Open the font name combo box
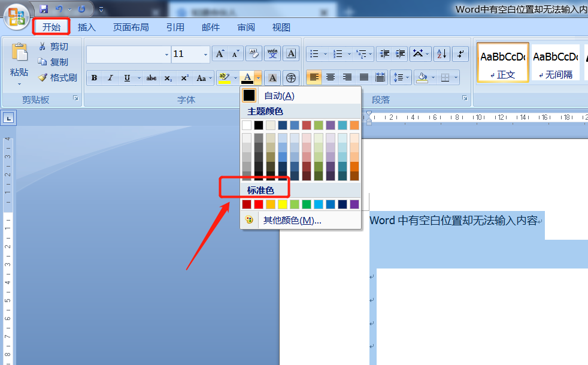Viewport: 588px width, 365px height. (x=128, y=55)
